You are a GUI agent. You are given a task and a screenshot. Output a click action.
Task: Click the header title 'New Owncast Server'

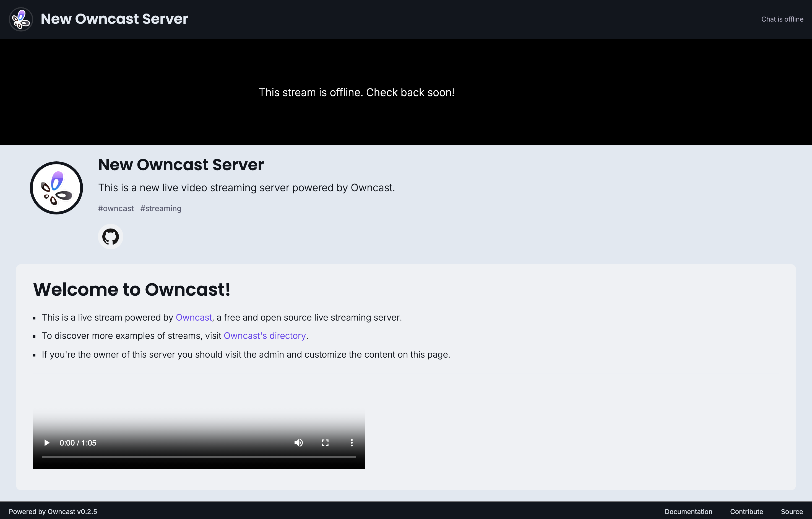coord(114,19)
